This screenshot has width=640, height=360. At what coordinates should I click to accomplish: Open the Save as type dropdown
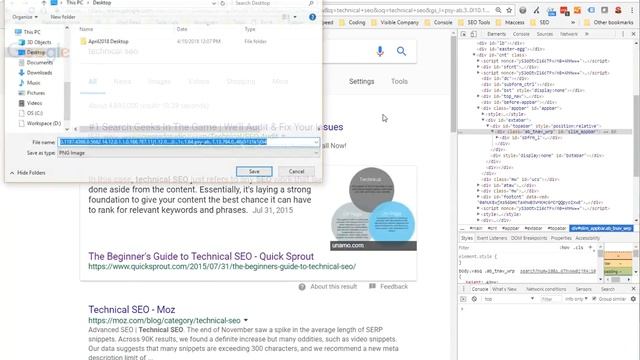(316, 153)
